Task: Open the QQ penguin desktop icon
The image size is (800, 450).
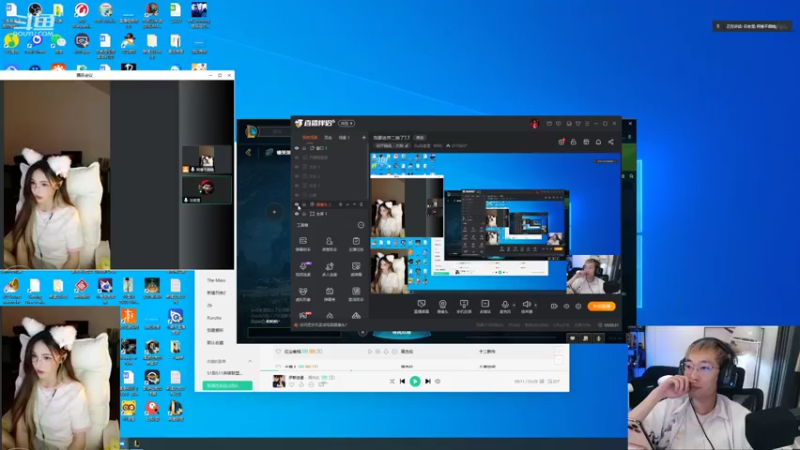Action: pos(128,41)
